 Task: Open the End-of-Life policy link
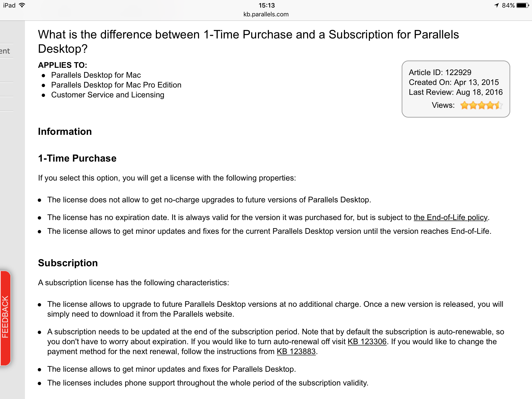[x=450, y=217]
